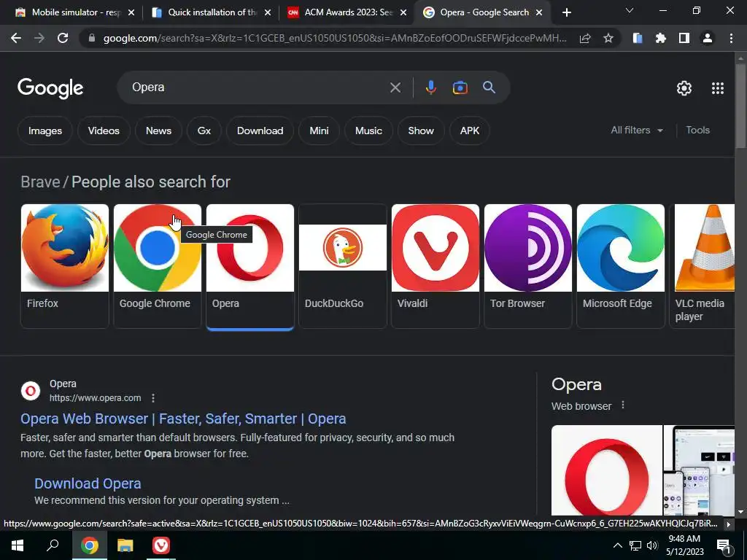Viewport: 747px width, 560px height.
Task: Select the Vivaldi card
Action: [x=435, y=265]
